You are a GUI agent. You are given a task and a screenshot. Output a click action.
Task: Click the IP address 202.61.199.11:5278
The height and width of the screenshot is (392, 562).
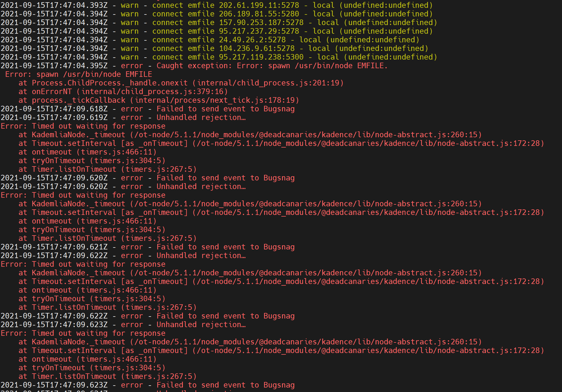(259, 5)
